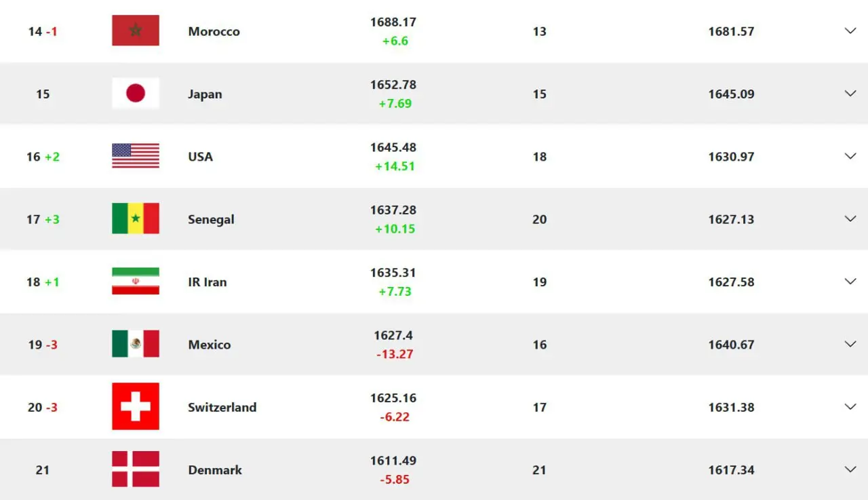This screenshot has height=500, width=868.
Task: Expand the IR Iran row details
Action: (x=850, y=282)
